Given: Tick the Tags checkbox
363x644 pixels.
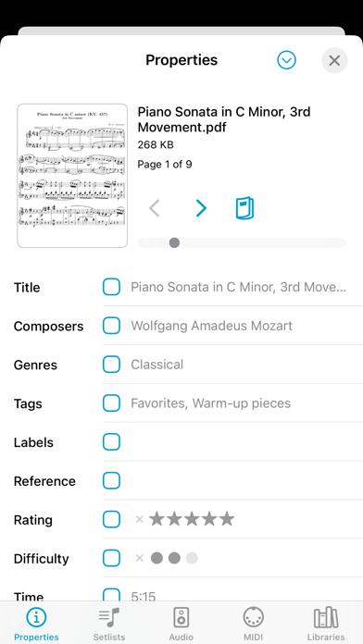Looking at the screenshot, I should [x=111, y=402].
